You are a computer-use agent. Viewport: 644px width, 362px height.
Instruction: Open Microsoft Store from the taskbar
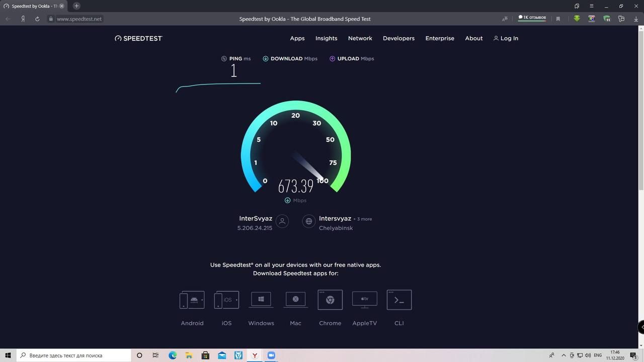click(205, 355)
